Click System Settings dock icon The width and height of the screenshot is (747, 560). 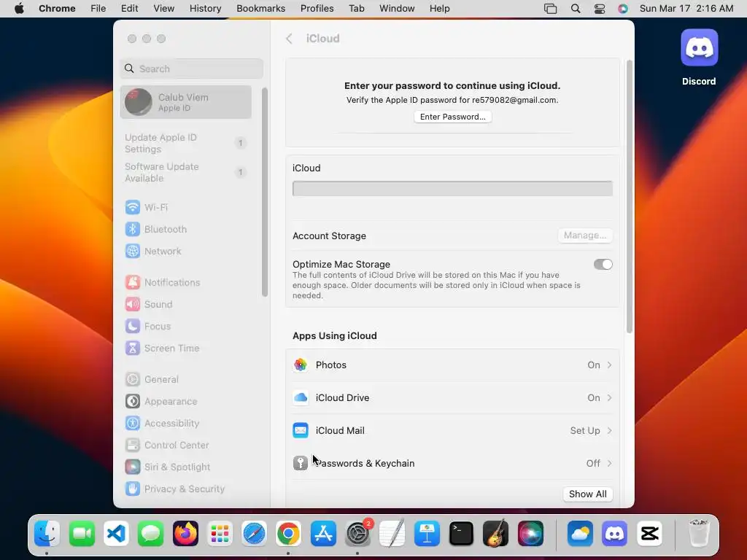click(x=357, y=533)
